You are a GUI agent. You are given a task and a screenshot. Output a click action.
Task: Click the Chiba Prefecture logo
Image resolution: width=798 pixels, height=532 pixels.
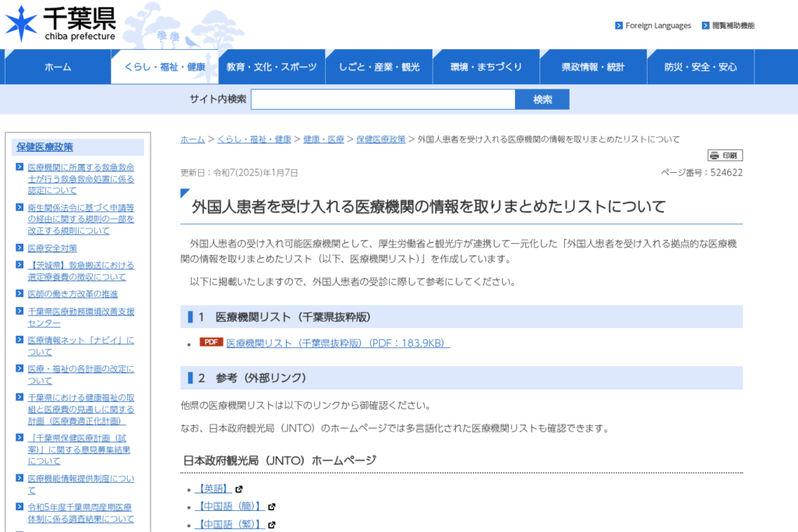pyautogui.click(x=61, y=24)
